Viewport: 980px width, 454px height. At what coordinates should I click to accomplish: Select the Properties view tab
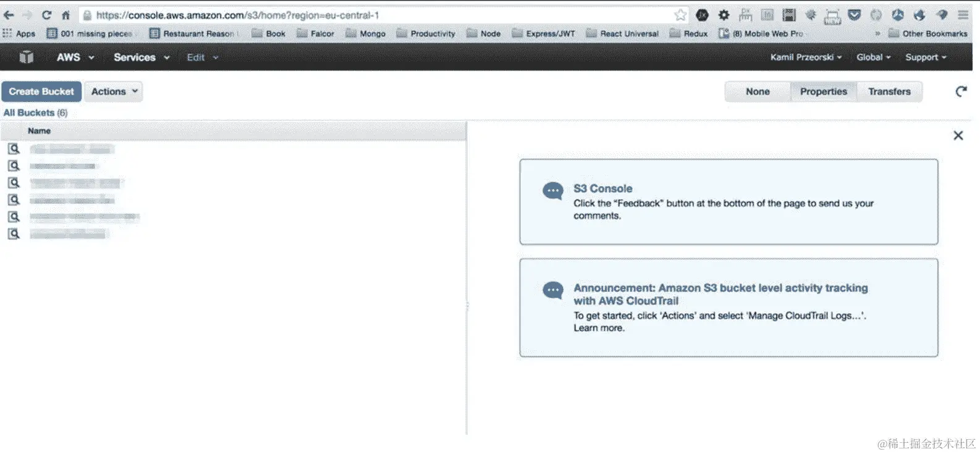(824, 91)
